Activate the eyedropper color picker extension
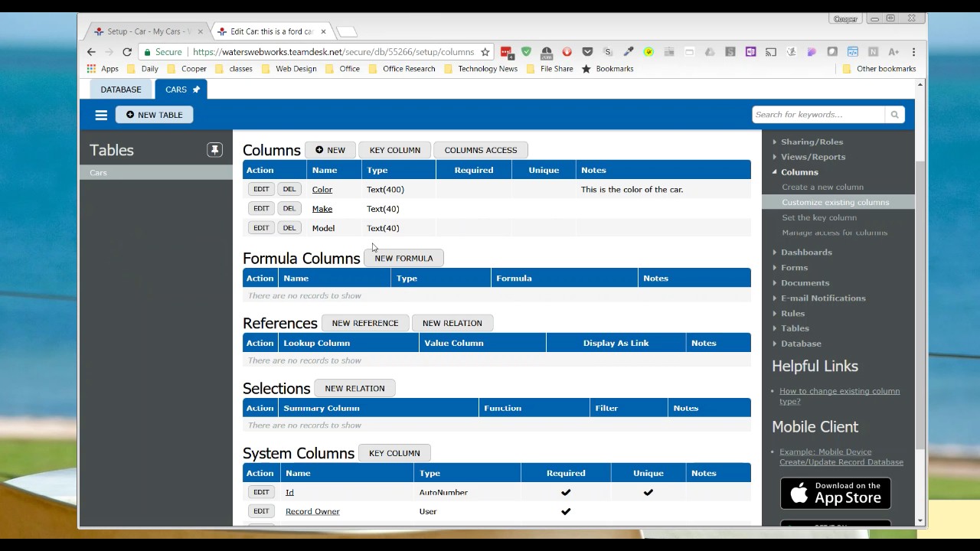The image size is (980, 551). (628, 52)
